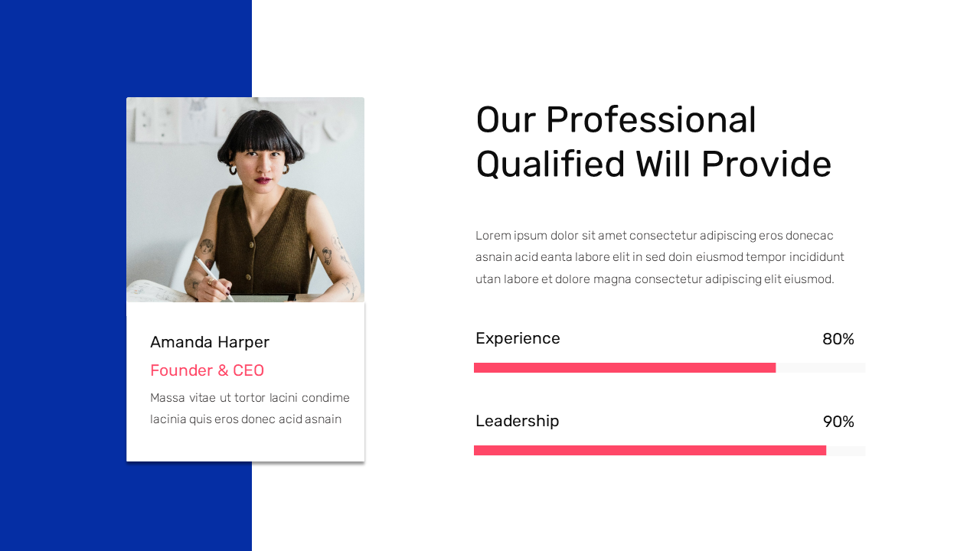Click the "90%" percentage value
980x551 pixels.
(x=838, y=422)
